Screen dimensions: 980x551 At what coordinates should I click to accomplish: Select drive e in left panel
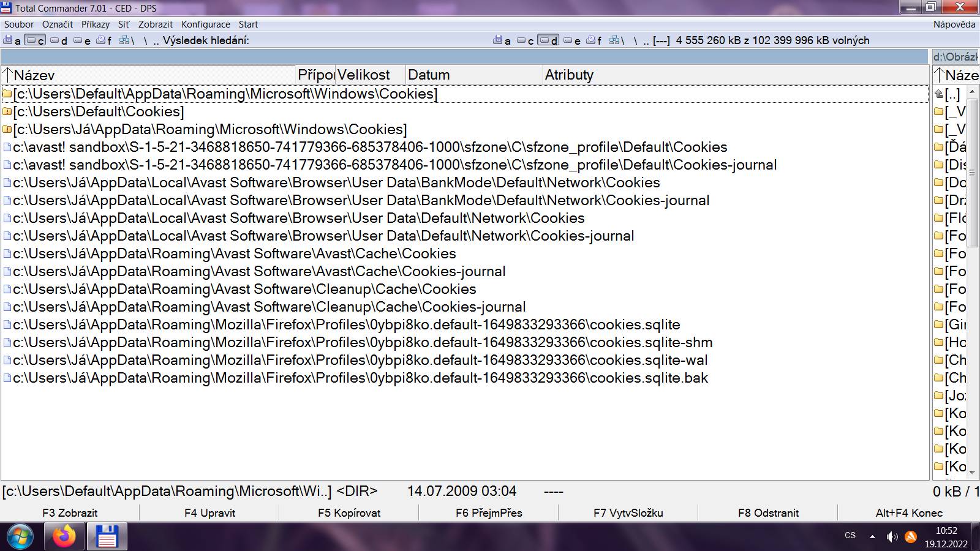coord(82,40)
